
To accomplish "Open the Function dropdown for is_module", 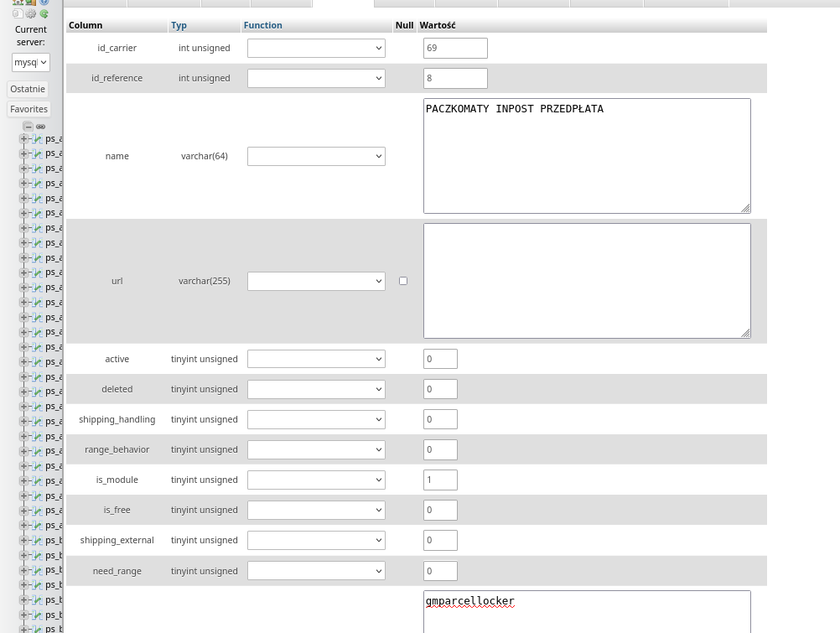I will tap(316, 480).
